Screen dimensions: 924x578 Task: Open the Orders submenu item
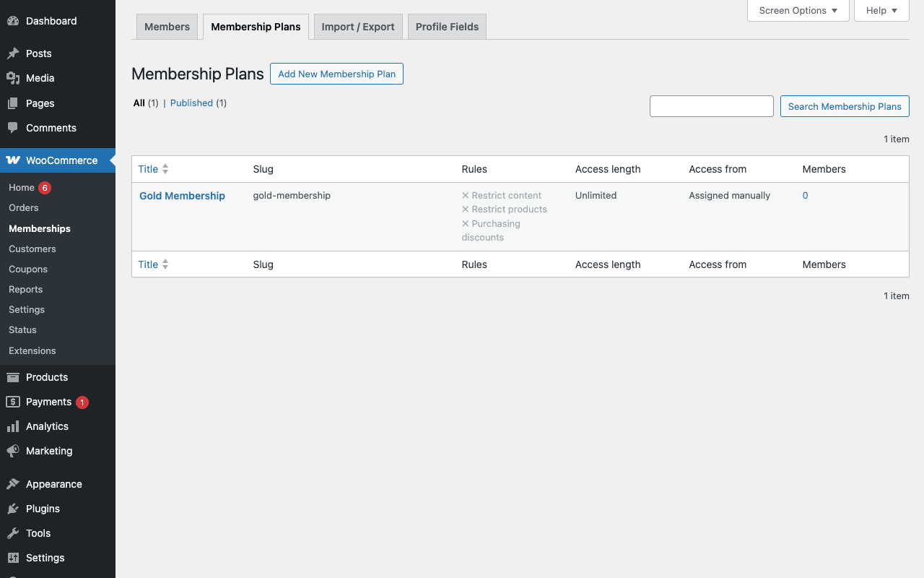[24, 208]
